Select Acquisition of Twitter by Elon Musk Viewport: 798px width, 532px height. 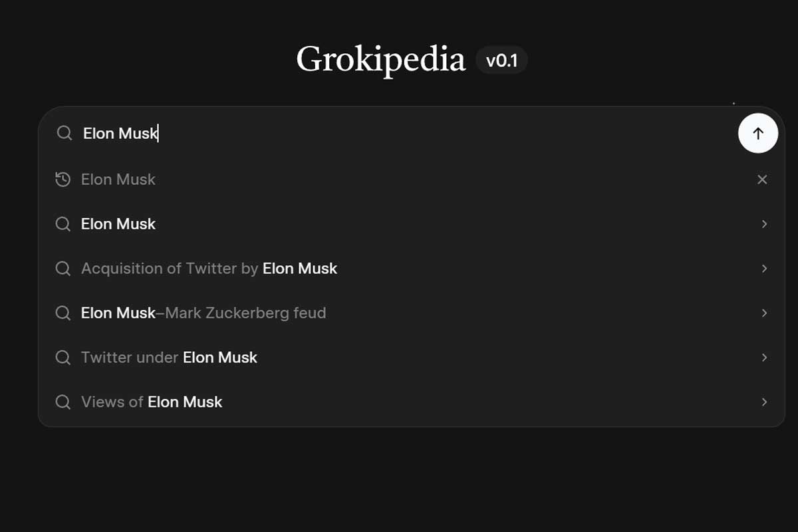pos(209,269)
